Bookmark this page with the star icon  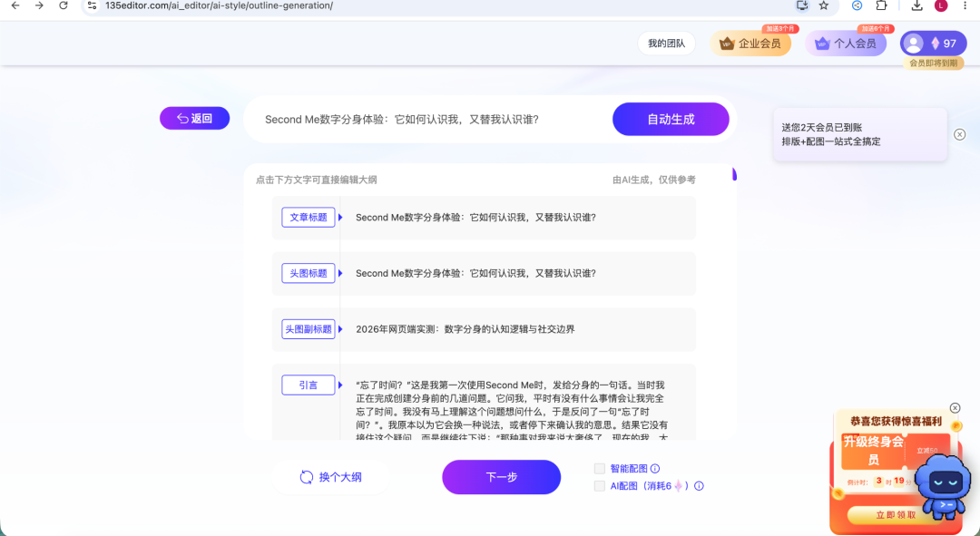(824, 5)
